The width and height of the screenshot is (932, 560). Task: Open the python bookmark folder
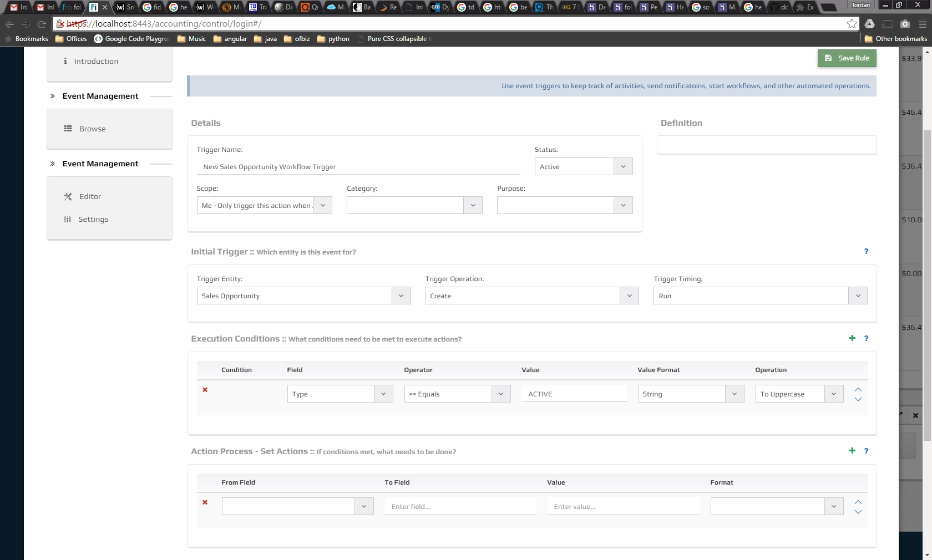tap(333, 39)
